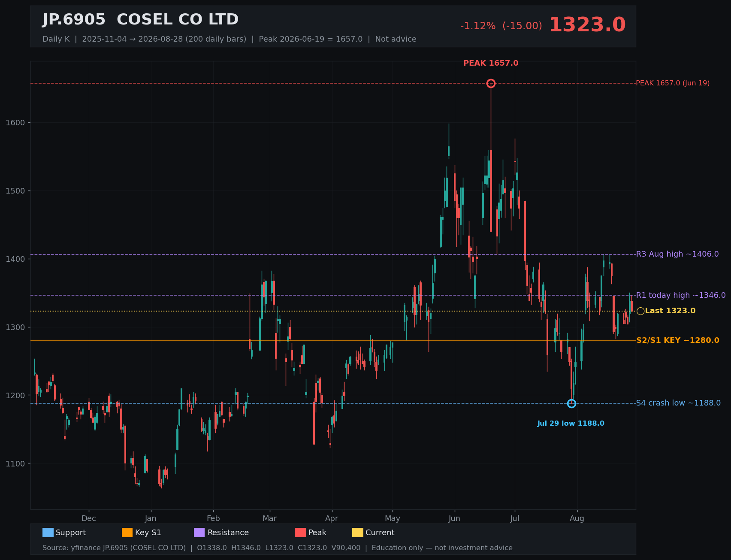This screenshot has width=731, height=560.
Task: Click the "R3 Aug high ~1406.0" resistance label
Action: (677, 254)
